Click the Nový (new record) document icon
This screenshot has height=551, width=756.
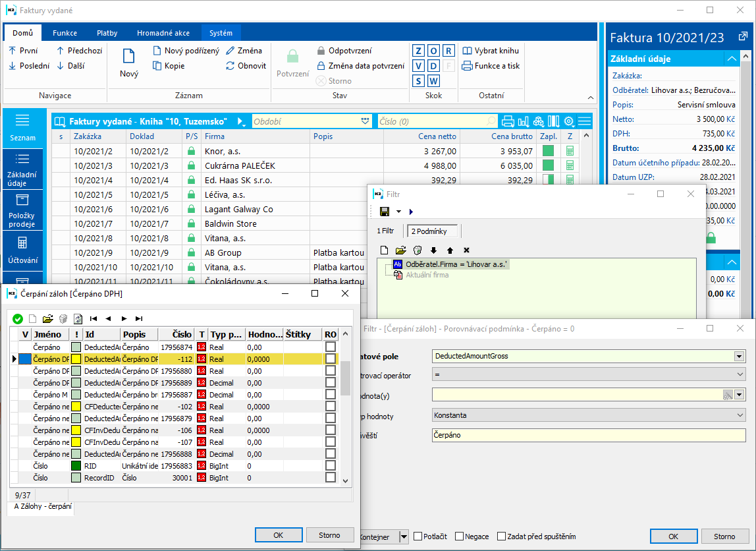coord(129,57)
